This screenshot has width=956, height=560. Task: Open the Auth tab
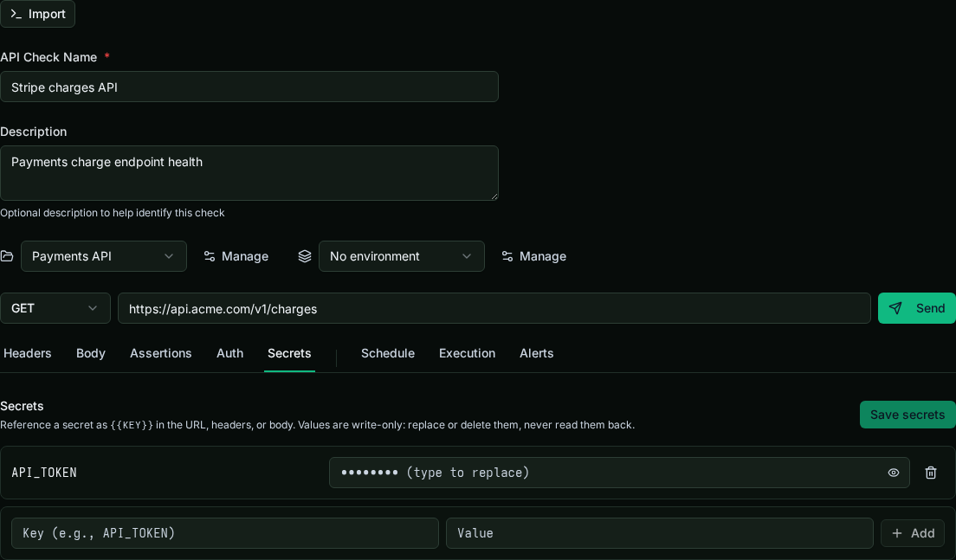tap(229, 353)
